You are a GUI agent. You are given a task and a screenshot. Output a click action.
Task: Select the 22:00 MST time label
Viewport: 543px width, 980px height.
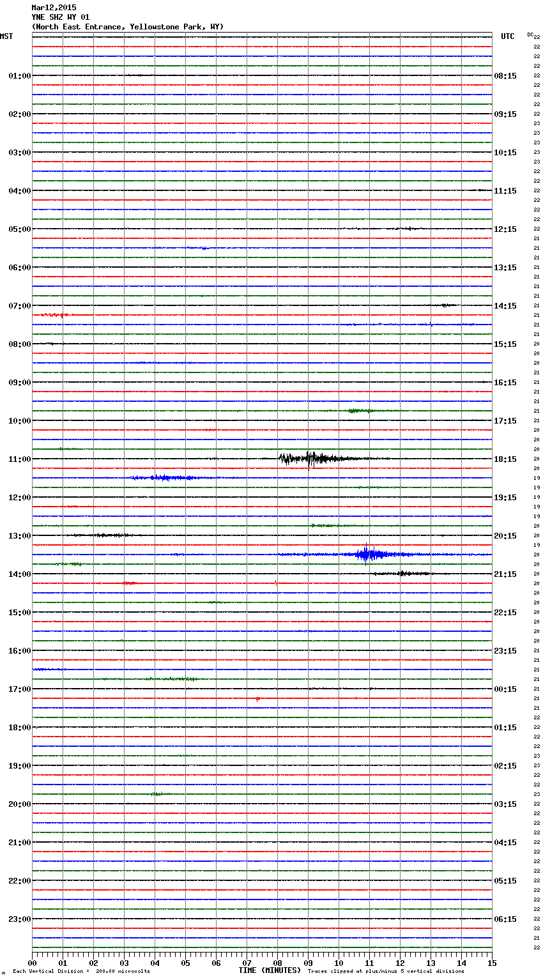19,881
